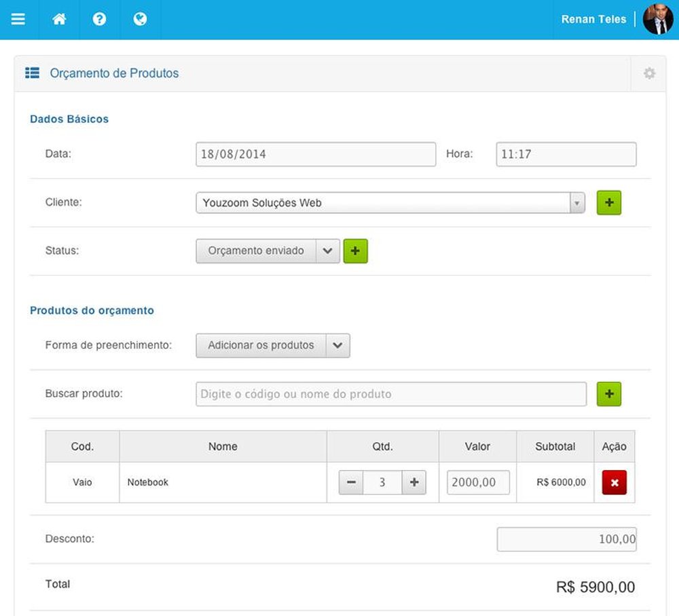Click the Desconto discount field
The image size is (679, 616).
566,539
